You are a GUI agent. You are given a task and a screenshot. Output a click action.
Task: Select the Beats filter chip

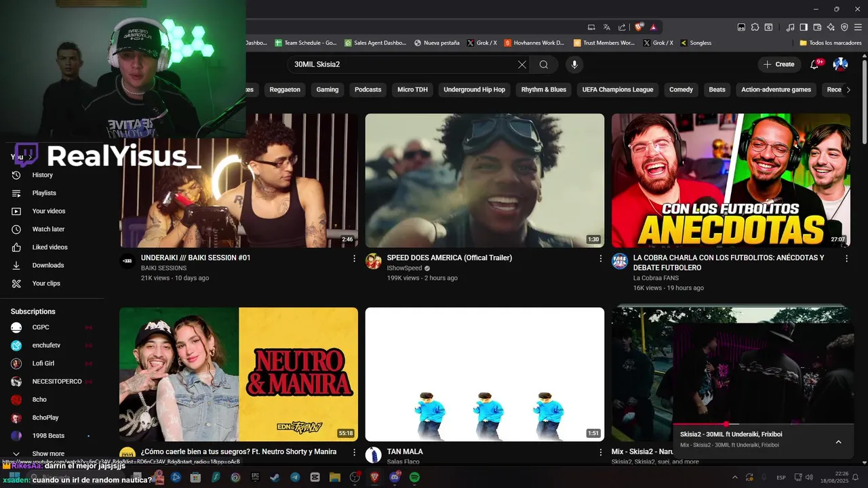[717, 89]
